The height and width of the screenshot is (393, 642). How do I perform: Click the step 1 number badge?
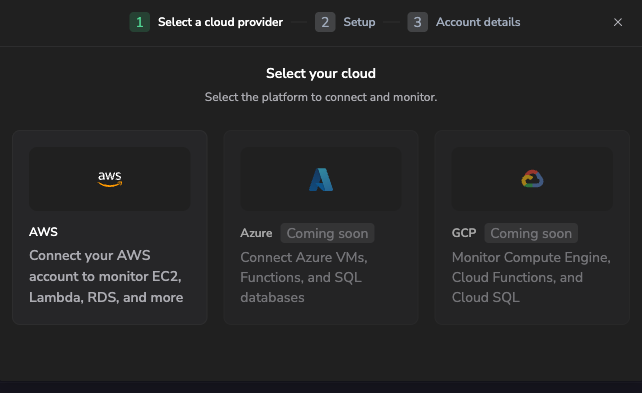coord(140,22)
